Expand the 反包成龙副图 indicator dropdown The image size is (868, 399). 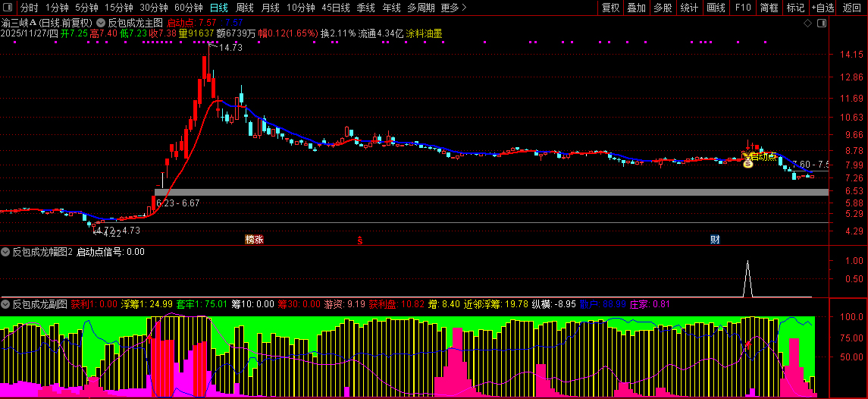[x=6, y=303]
